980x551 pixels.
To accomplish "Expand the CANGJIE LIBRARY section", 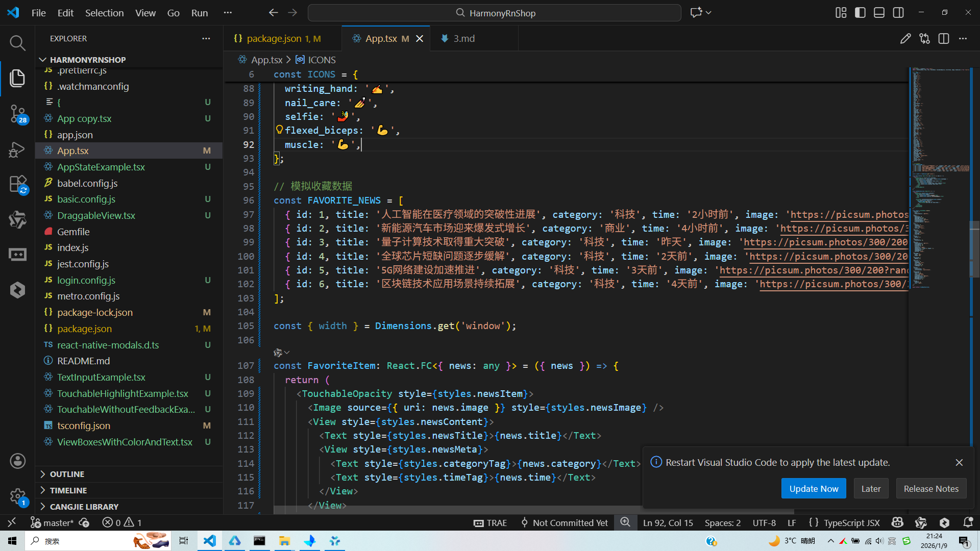I will tap(129, 507).
